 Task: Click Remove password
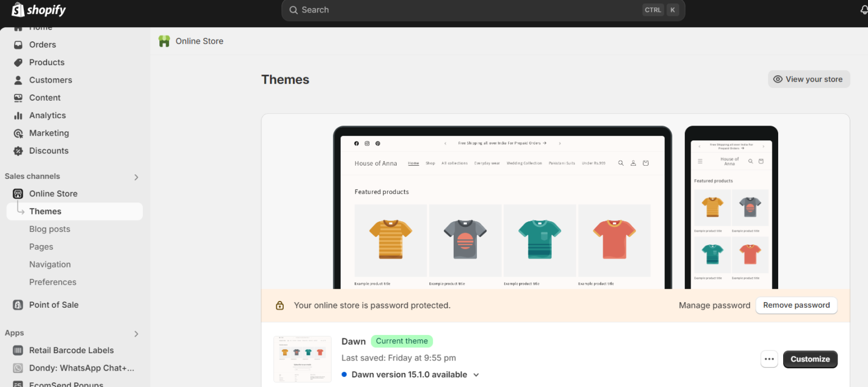(796, 305)
